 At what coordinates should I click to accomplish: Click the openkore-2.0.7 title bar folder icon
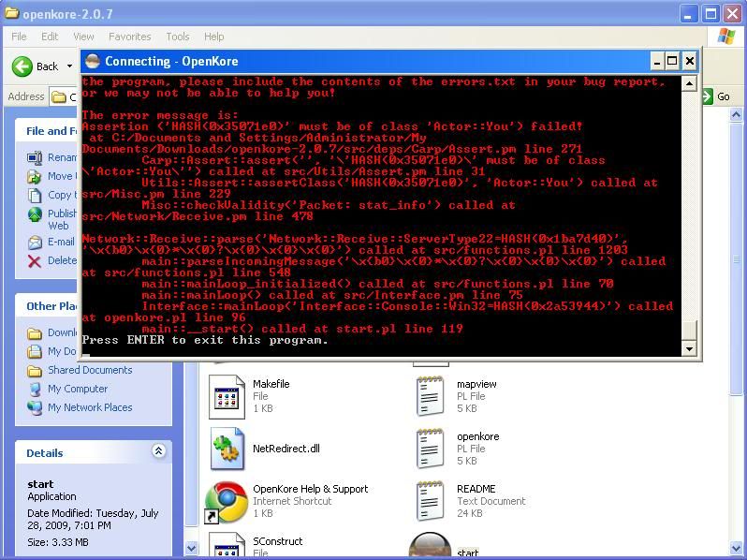11,13
